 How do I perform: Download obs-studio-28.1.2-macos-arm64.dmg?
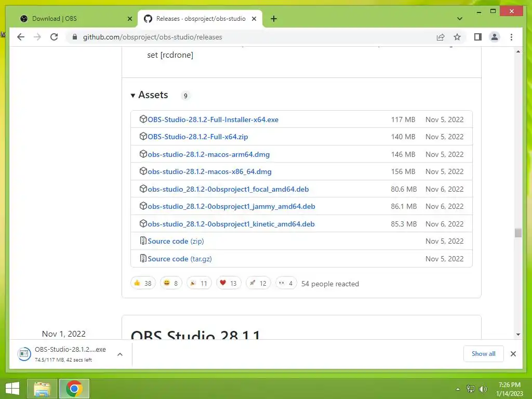pyautogui.click(x=208, y=154)
